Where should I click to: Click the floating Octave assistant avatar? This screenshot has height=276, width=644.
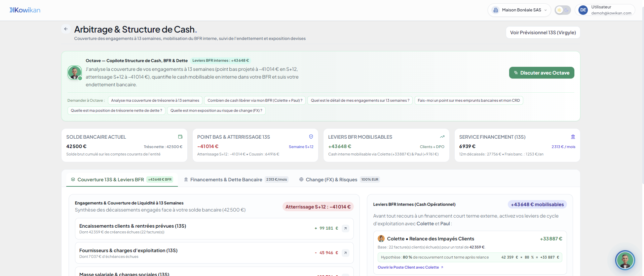625,260
